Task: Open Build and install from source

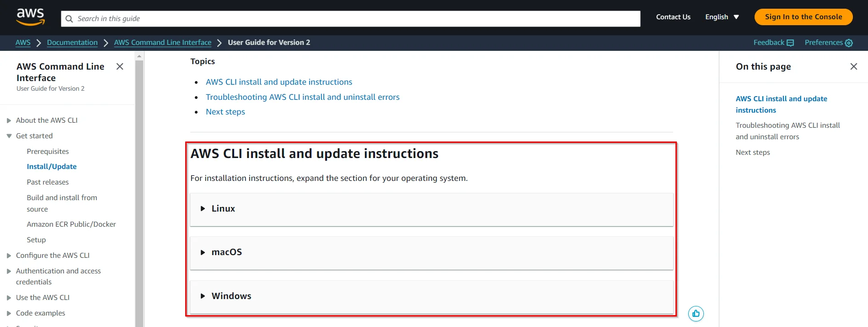Action: click(x=62, y=203)
